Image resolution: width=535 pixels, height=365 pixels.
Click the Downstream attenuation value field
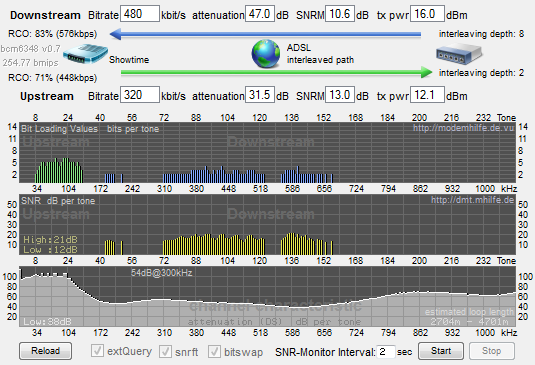click(x=260, y=14)
